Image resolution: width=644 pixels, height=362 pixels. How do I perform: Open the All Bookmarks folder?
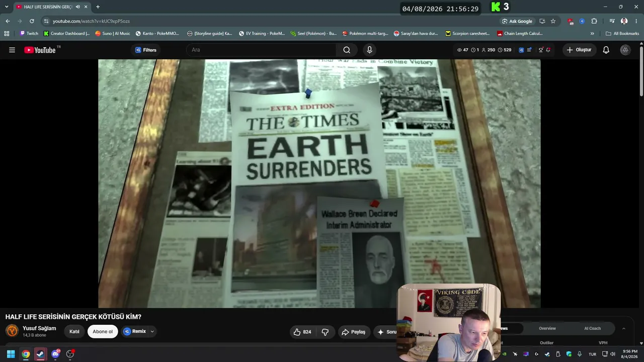(622, 34)
